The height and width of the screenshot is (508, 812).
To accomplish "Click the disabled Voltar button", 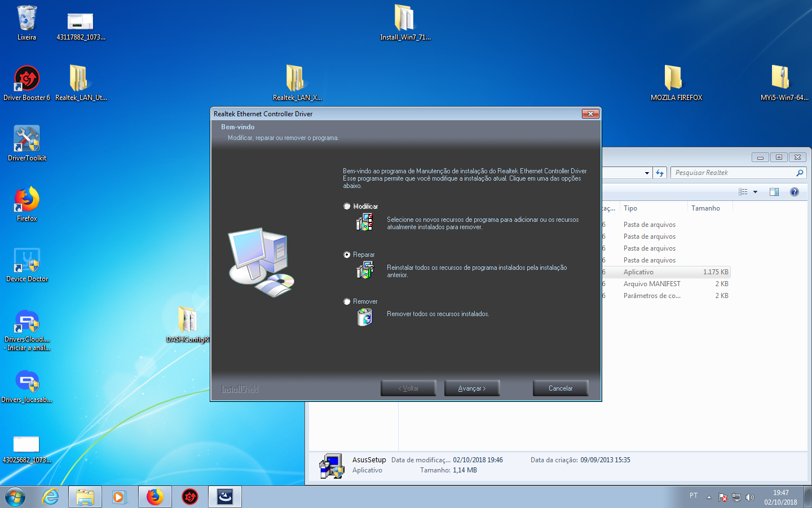I will coord(408,388).
